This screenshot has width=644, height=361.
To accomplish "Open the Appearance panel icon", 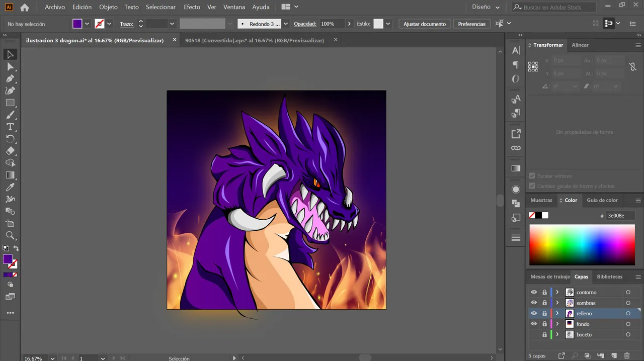I will [516, 189].
